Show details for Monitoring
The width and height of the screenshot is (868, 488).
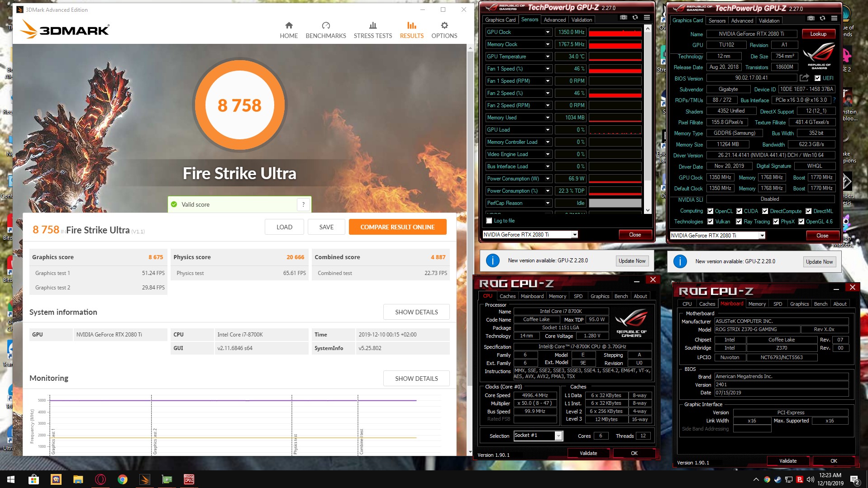pyautogui.click(x=416, y=379)
